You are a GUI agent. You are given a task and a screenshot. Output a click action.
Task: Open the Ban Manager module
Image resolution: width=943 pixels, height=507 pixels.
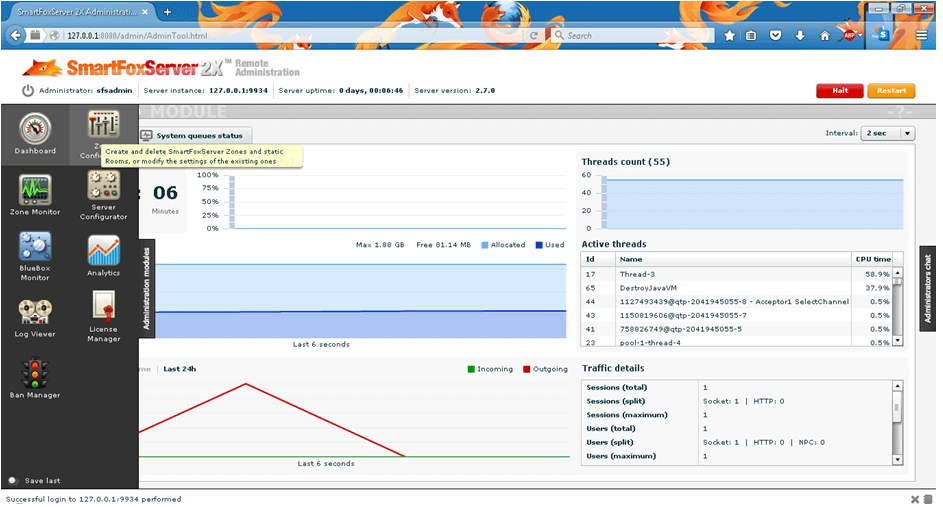click(35, 378)
